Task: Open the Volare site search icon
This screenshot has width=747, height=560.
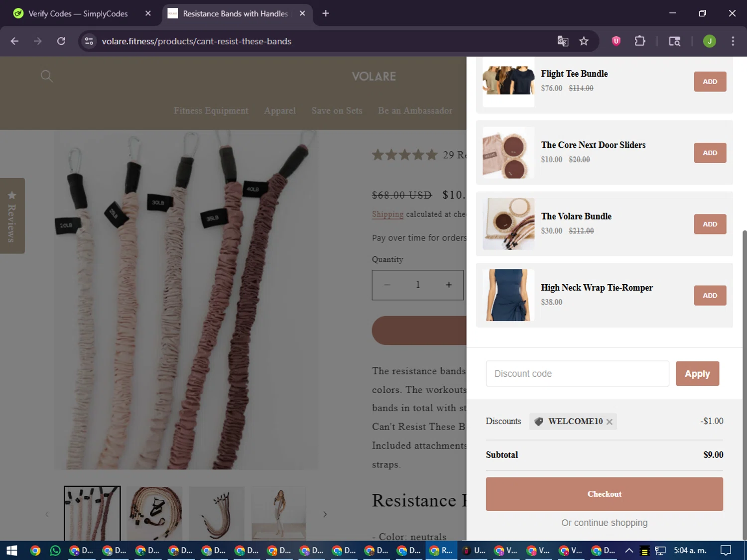Action: pyautogui.click(x=46, y=76)
